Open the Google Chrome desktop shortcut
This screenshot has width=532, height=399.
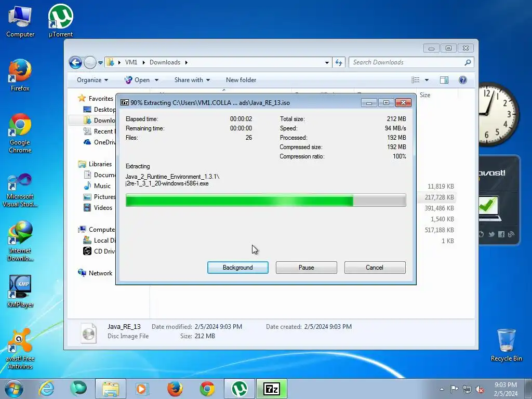20,133
